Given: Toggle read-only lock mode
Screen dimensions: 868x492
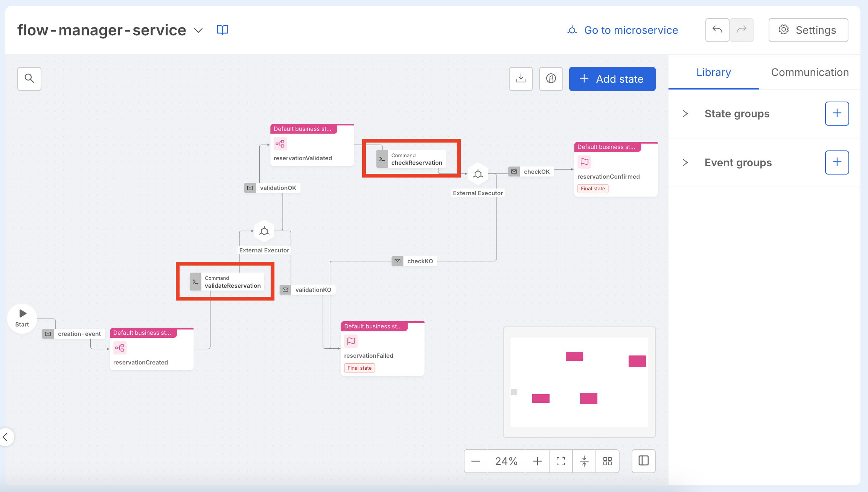Looking at the screenshot, I should [551, 79].
